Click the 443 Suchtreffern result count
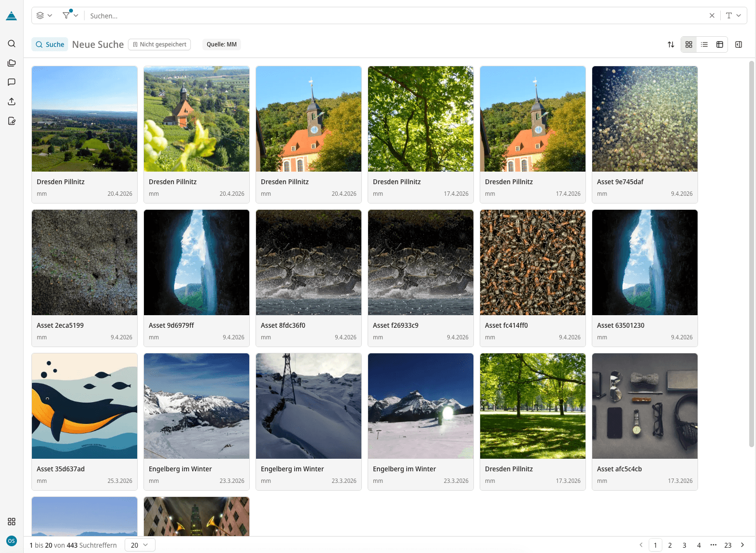Screen dimensions: 756x553 point(92,545)
